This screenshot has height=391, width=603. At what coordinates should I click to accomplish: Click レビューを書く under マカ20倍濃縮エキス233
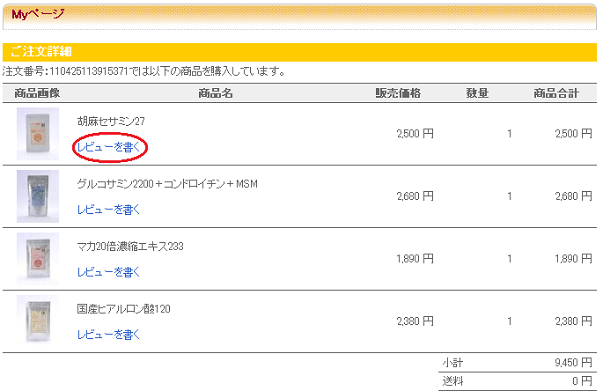(x=108, y=272)
